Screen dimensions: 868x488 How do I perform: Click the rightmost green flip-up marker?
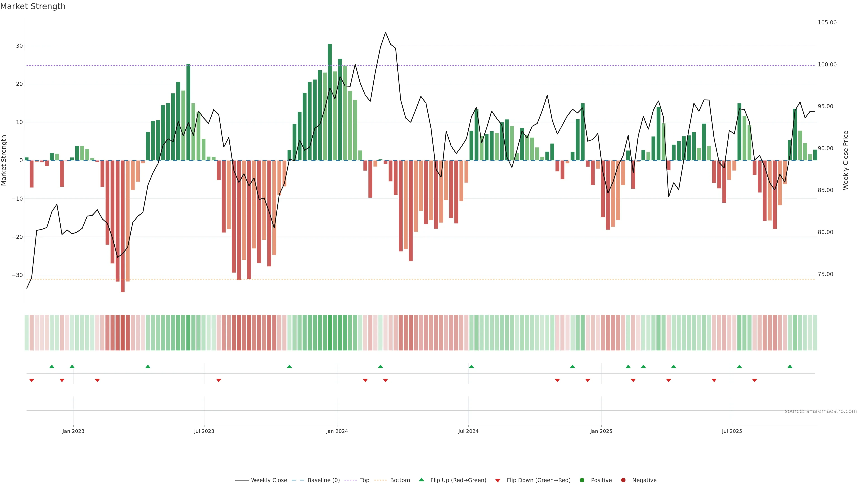coord(790,366)
